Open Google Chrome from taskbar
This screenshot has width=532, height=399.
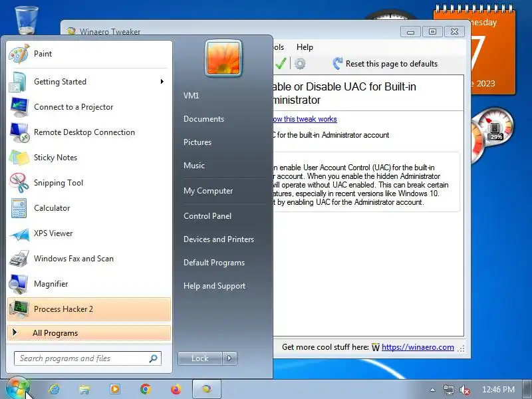tap(146, 389)
